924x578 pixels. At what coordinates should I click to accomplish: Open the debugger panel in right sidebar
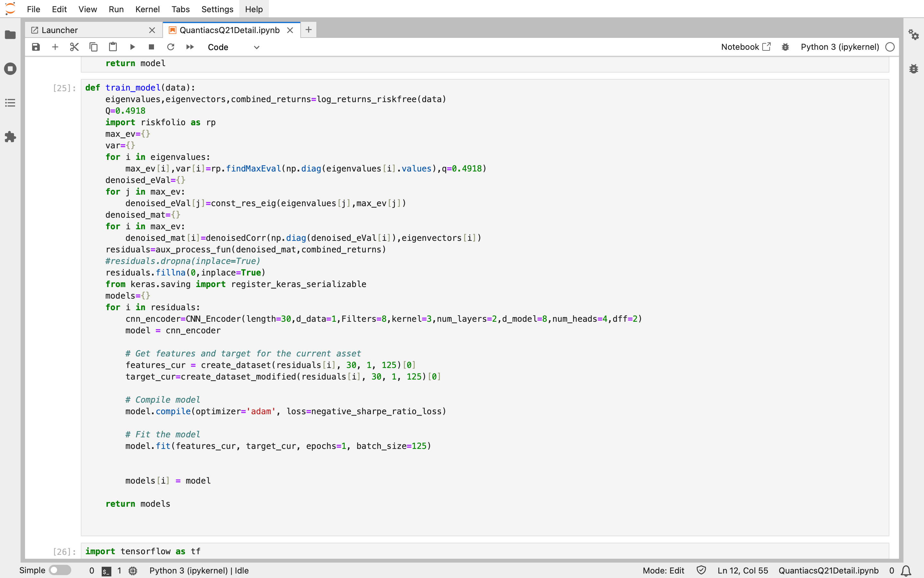tap(914, 69)
